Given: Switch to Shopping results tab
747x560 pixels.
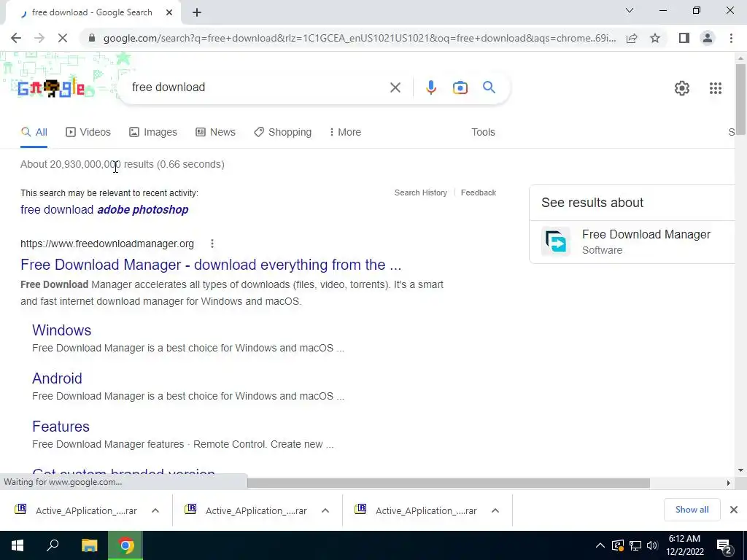Looking at the screenshot, I should pyautogui.click(x=282, y=133).
